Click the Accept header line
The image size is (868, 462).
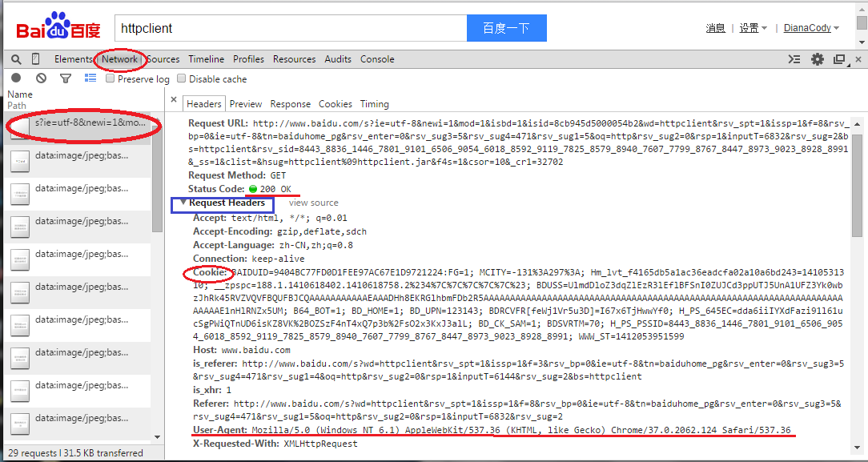point(270,218)
